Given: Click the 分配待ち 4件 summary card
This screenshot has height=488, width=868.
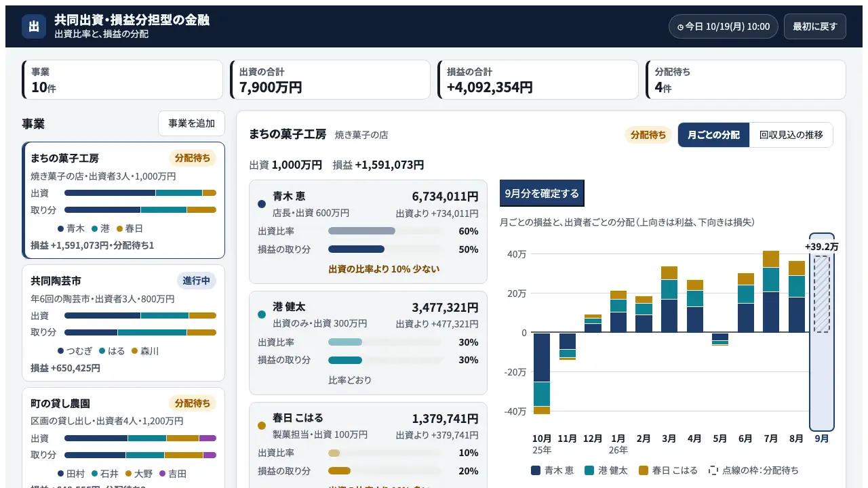Looking at the screenshot, I should 746,80.
